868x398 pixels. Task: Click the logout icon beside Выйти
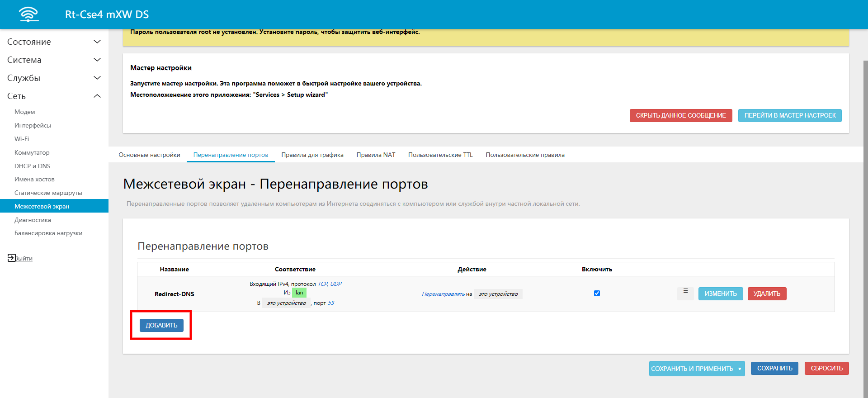click(11, 258)
